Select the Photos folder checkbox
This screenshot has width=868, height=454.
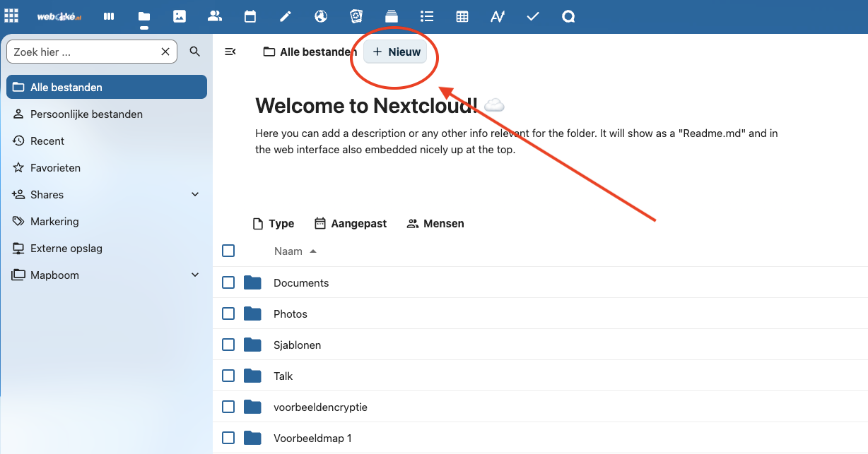[x=228, y=313]
